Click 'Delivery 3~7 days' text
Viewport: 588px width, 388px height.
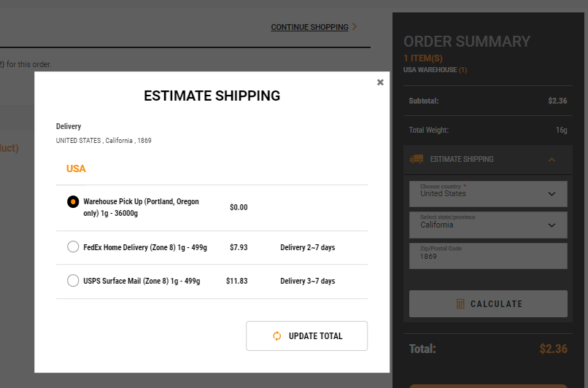tap(308, 282)
